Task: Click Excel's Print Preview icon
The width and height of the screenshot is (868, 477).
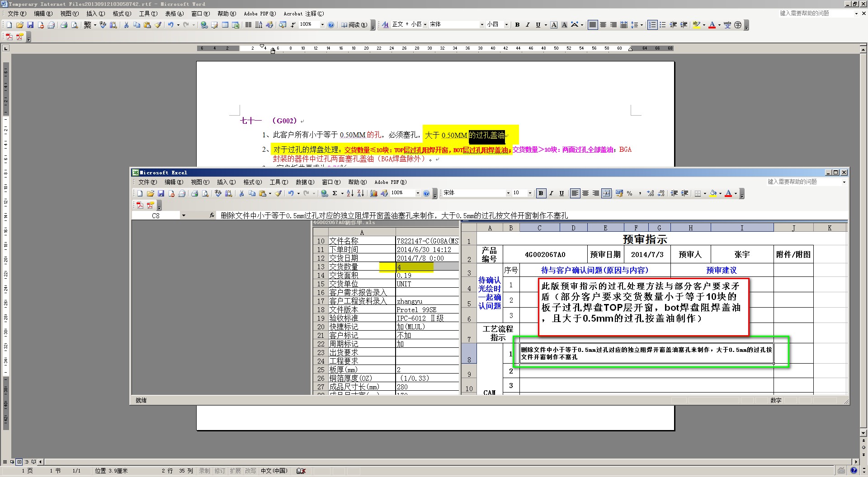Action: 205,193
